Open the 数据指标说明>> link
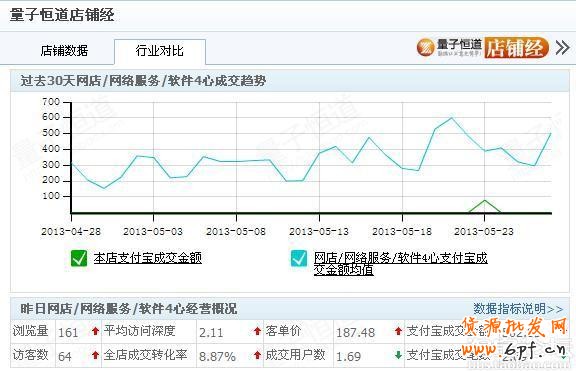Viewport: 576px width, 371px height. [x=518, y=309]
